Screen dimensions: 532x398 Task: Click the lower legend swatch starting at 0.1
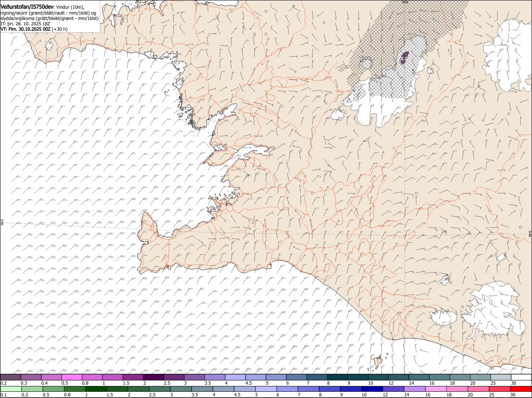coord(11,389)
